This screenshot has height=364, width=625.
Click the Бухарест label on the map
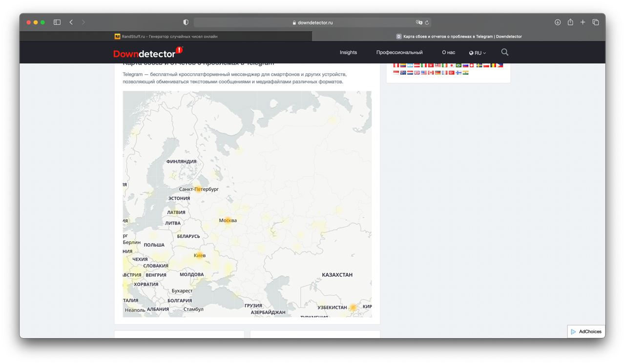point(182,291)
